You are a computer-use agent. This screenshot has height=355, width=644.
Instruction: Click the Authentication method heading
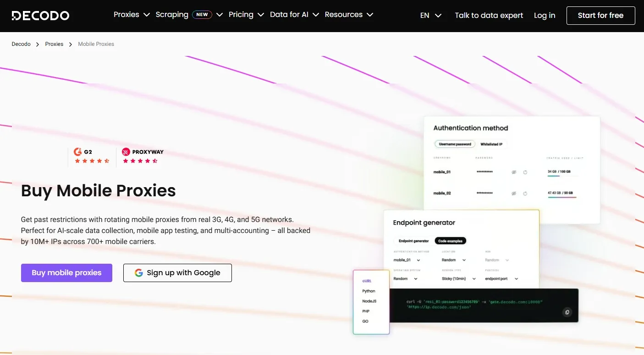[x=471, y=128]
